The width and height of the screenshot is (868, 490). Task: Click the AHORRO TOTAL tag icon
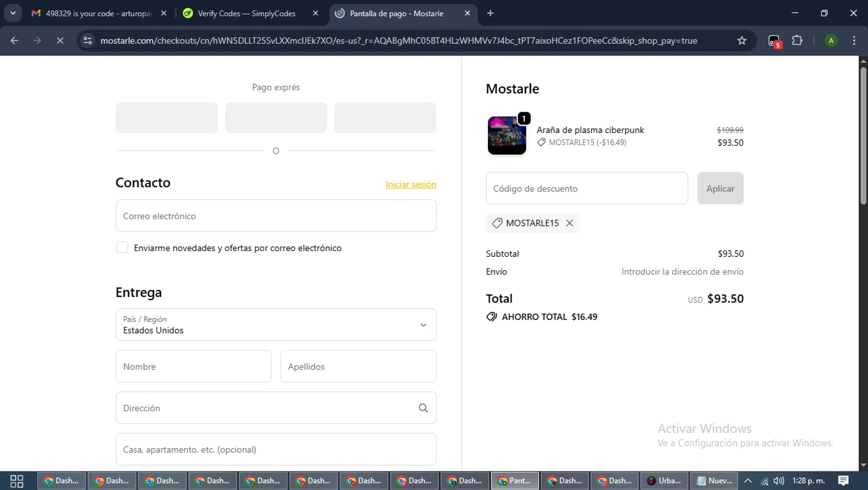pos(492,316)
